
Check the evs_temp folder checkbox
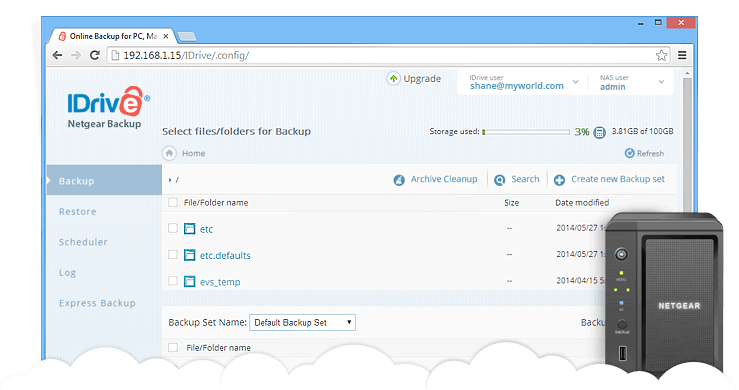[x=173, y=281]
